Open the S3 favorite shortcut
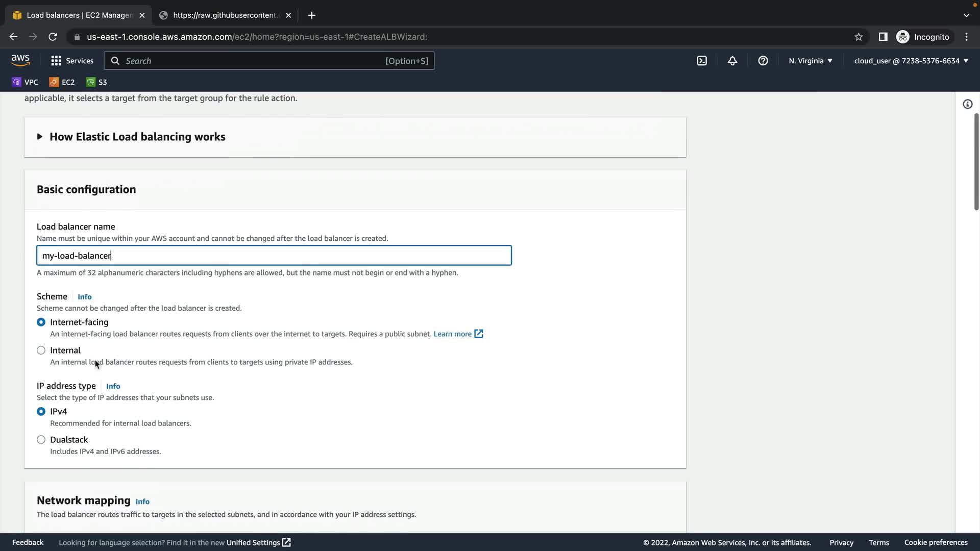Image resolution: width=980 pixels, height=551 pixels. tap(96, 82)
